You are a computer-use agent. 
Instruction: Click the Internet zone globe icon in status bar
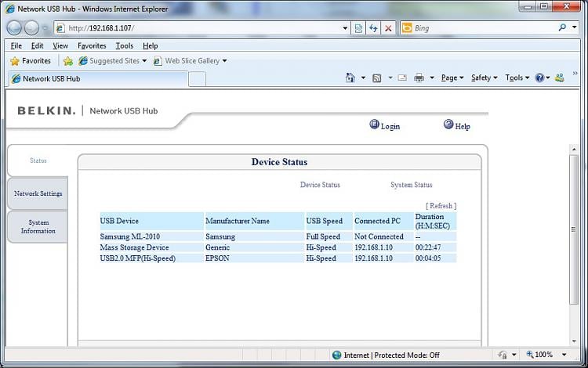pyautogui.click(x=337, y=355)
